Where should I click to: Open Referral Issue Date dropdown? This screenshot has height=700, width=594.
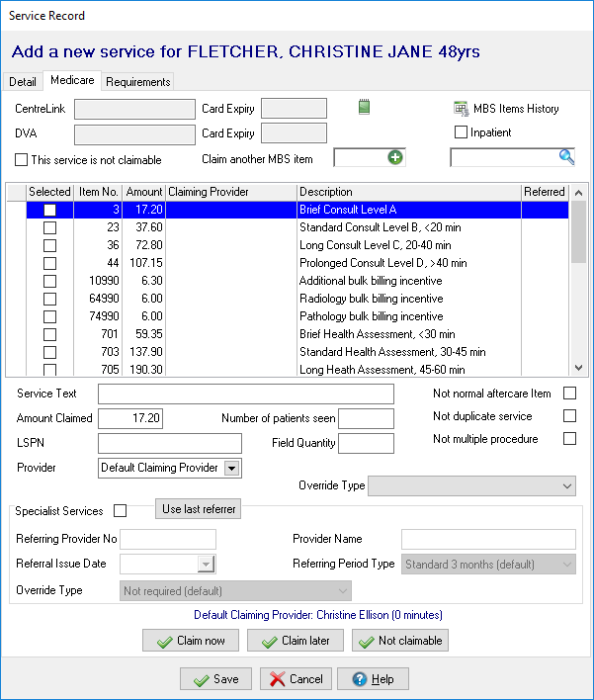tap(206, 565)
